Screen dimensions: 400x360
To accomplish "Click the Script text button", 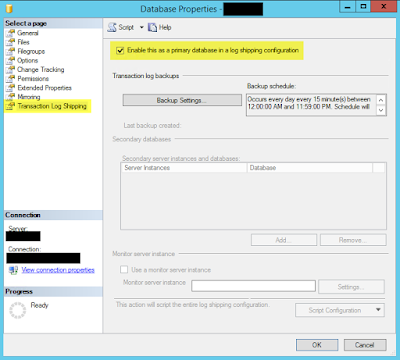I will pyautogui.click(x=126, y=27).
